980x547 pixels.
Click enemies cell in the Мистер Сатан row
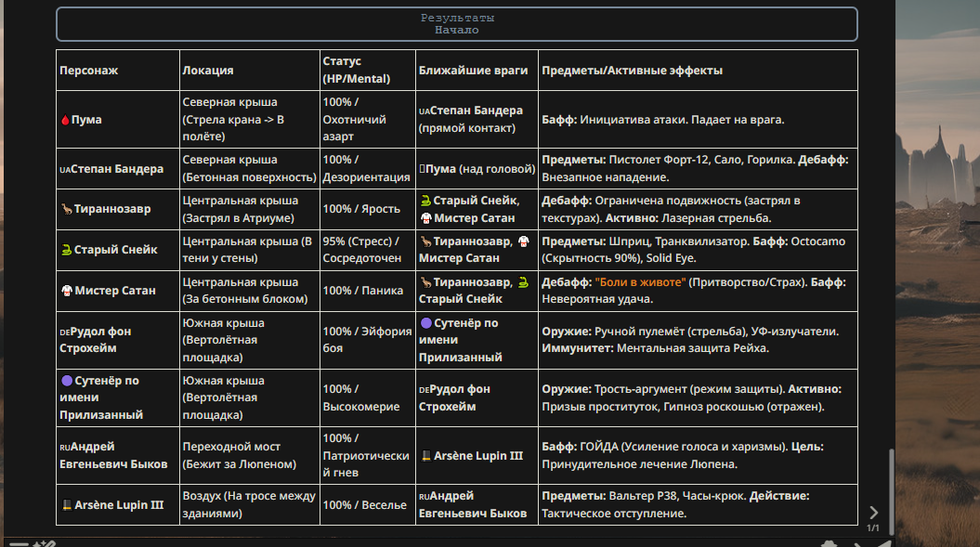point(475,291)
